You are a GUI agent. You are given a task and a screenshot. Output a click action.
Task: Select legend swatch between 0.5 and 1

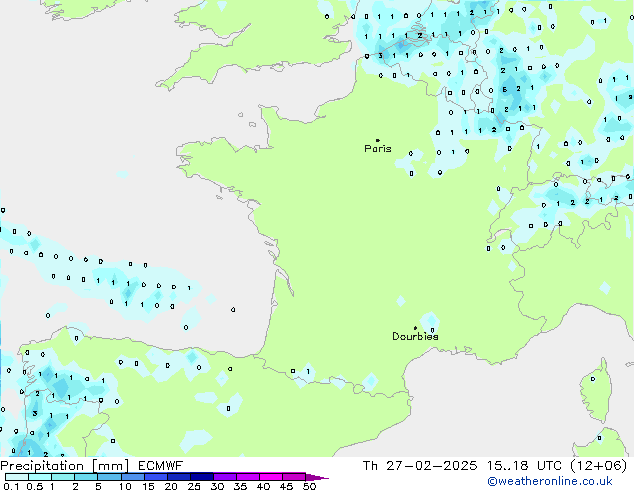click(40, 477)
